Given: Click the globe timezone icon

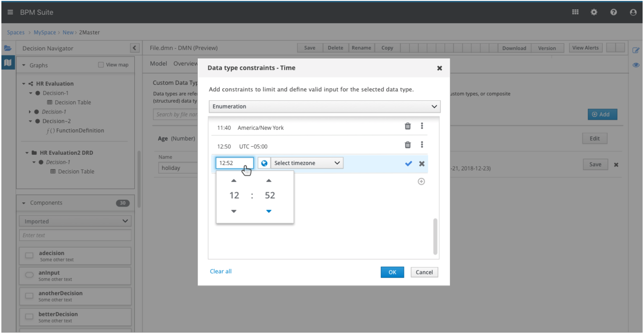Looking at the screenshot, I should click(x=264, y=163).
